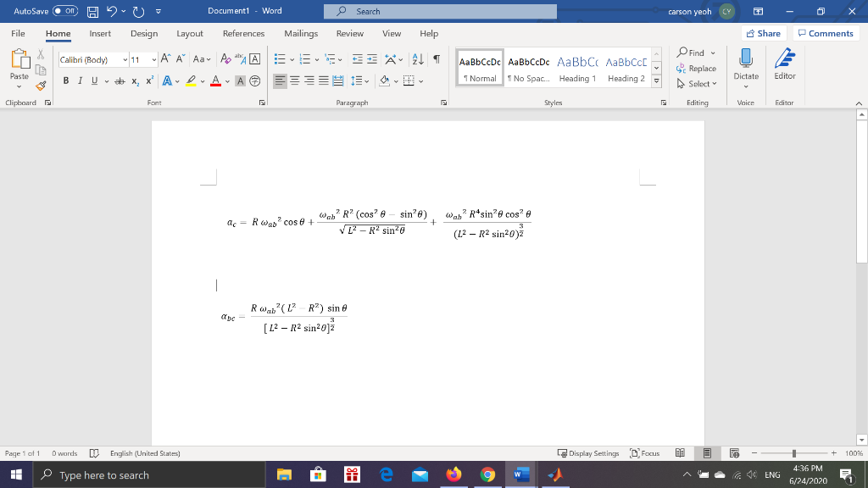Switch to the Insert ribbon tab

[100, 34]
